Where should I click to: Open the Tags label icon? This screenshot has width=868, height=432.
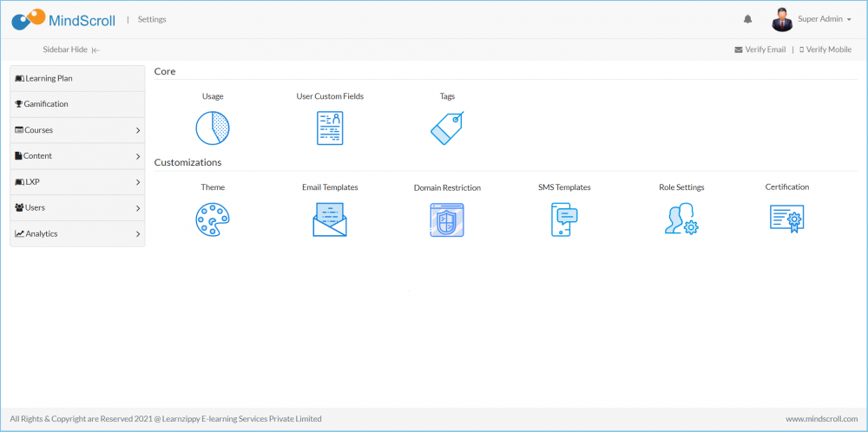tap(447, 128)
